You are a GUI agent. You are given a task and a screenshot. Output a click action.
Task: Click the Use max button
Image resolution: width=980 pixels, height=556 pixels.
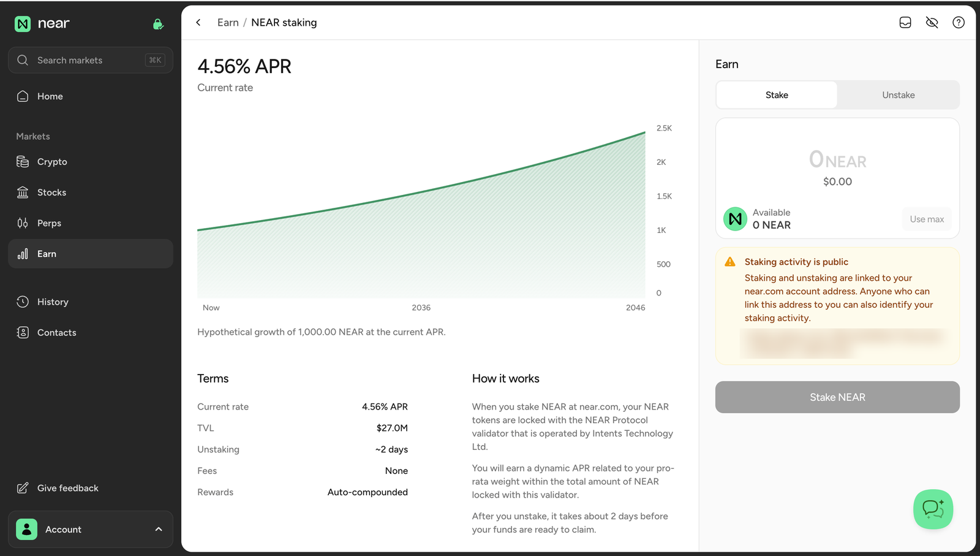[x=927, y=219]
